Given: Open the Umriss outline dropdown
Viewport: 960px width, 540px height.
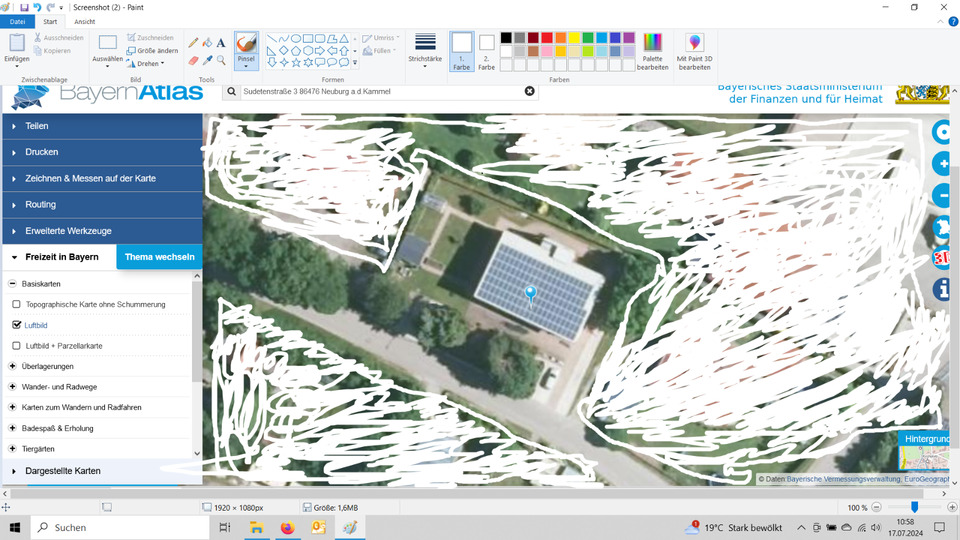Looking at the screenshot, I should tap(380, 38).
